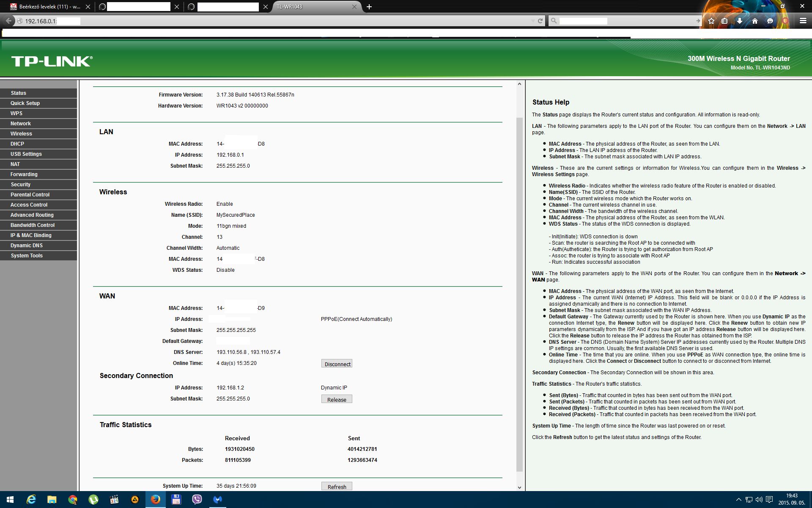Image resolution: width=812 pixels, height=508 pixels.
Task: Click the bookmark star icon
Action: click(711, 21)
